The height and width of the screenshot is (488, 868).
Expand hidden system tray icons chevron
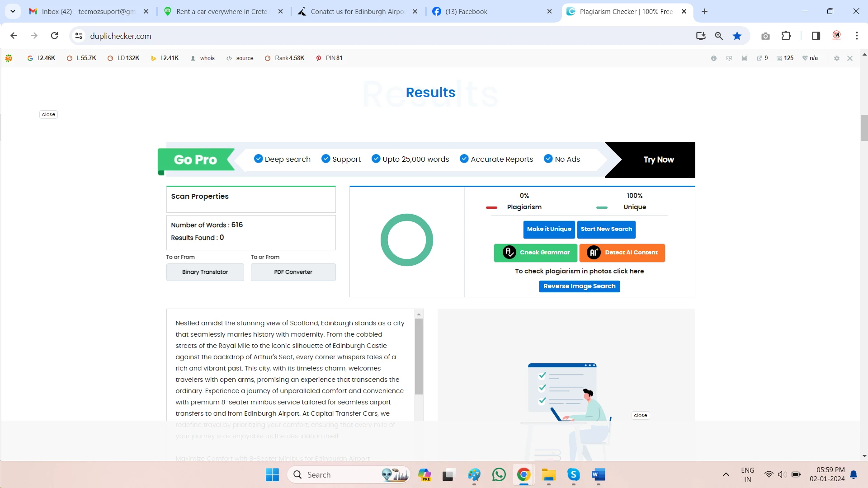[x=726, y=474]
